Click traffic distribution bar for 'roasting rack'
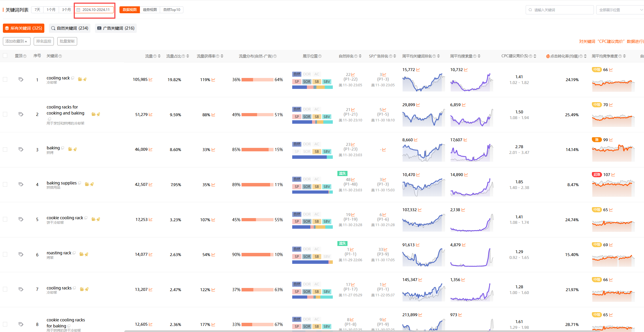 257,255
